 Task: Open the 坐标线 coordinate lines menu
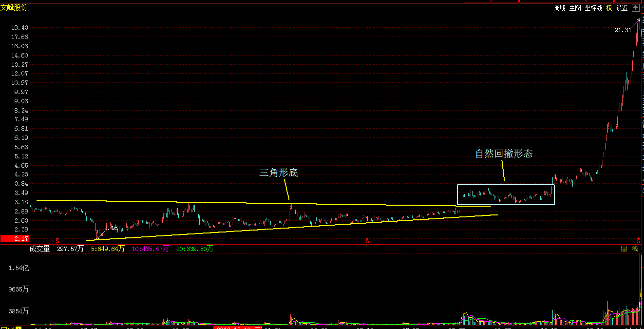point(593,8)
